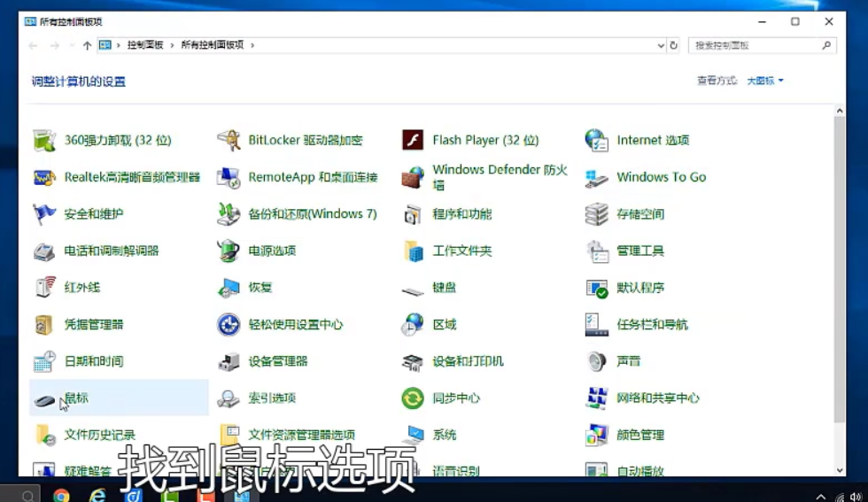Screen dimensions: 868x502
Task: Open the 程序和功能 link
Action: (461, 214)
